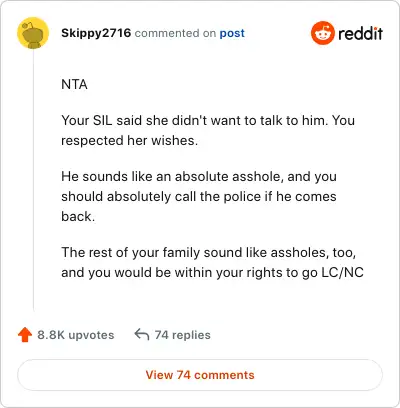Click the View 74 comments button
The image size is (400, 408).
(200, 375)
